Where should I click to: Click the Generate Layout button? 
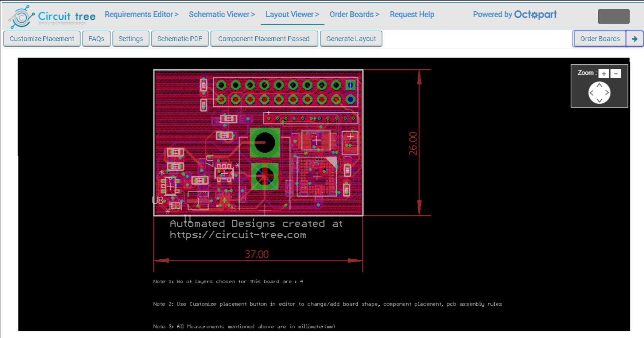pos(351,39)
